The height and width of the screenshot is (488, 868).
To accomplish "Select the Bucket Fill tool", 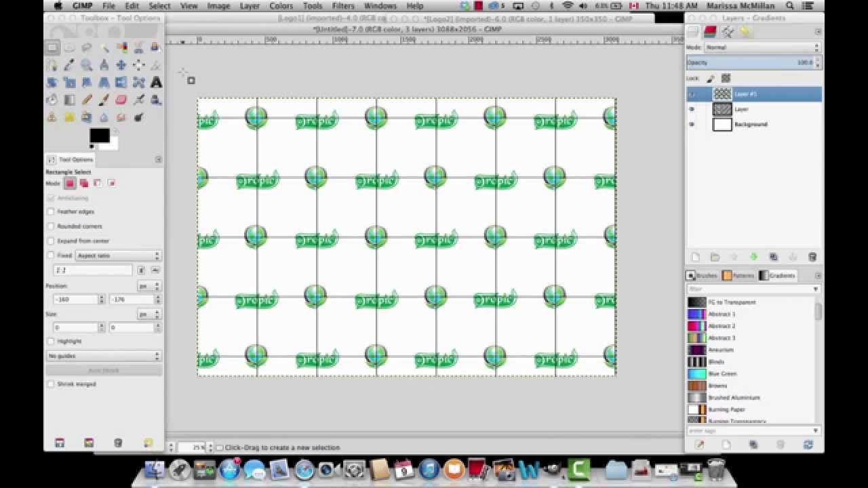I will click(52, 100).
